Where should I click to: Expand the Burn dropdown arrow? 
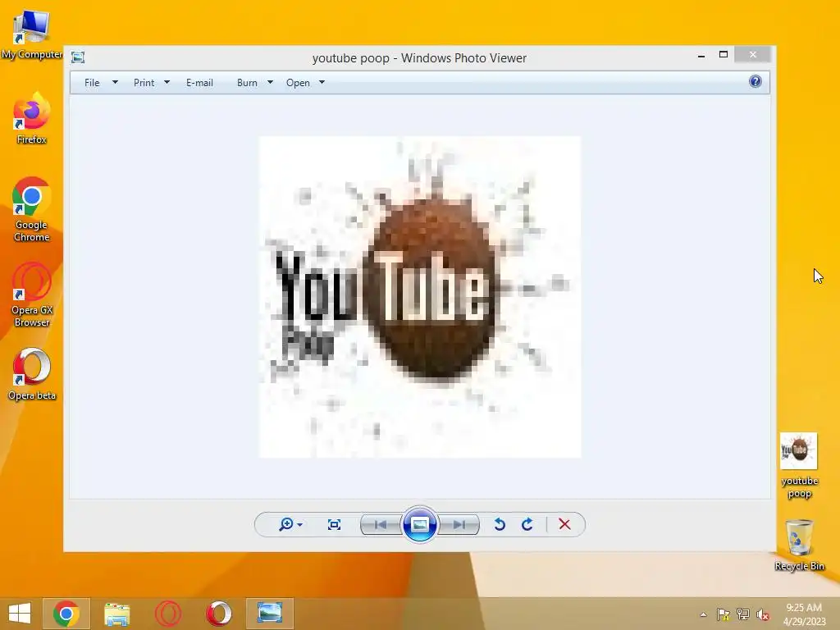tap(270, 83)
